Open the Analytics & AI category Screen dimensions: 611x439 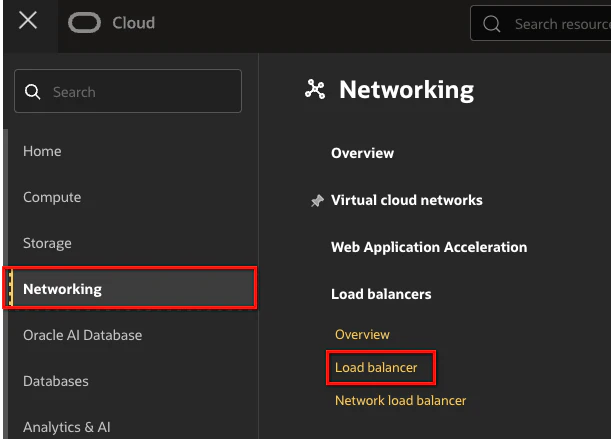pos(67,427)
